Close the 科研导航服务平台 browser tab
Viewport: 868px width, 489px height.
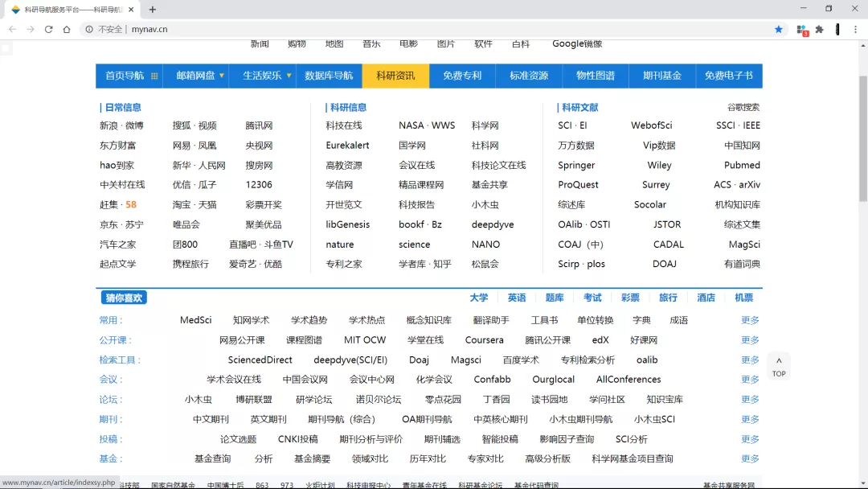point(131,10)
